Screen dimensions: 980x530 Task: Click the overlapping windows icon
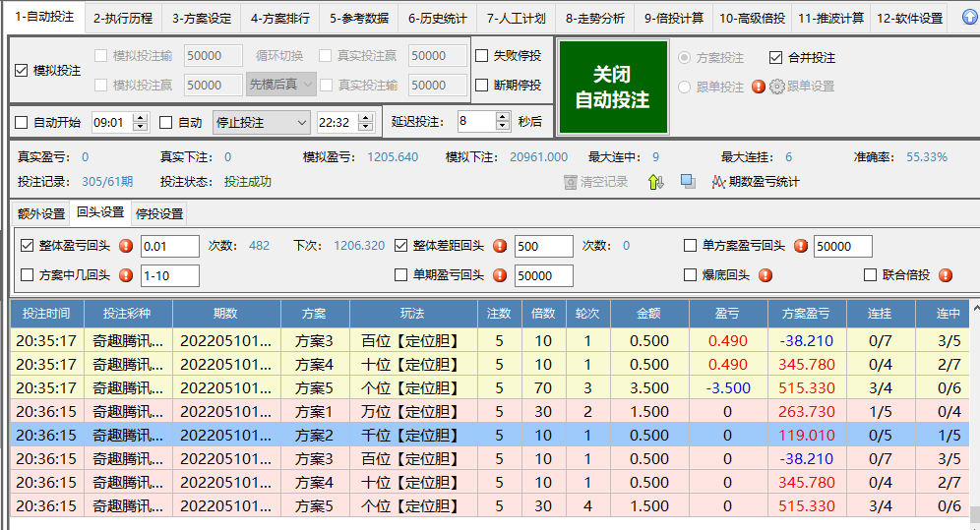click(689, 182)
